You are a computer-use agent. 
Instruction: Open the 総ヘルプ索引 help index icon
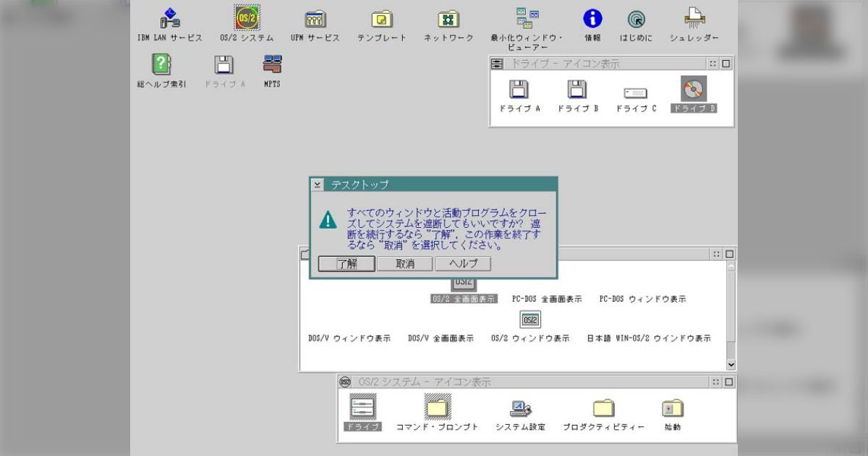pos(161,64)
